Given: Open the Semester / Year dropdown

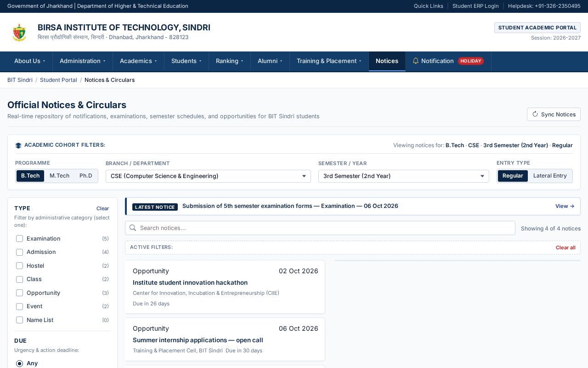Looking at the screenshot, I should click(403, 176).
